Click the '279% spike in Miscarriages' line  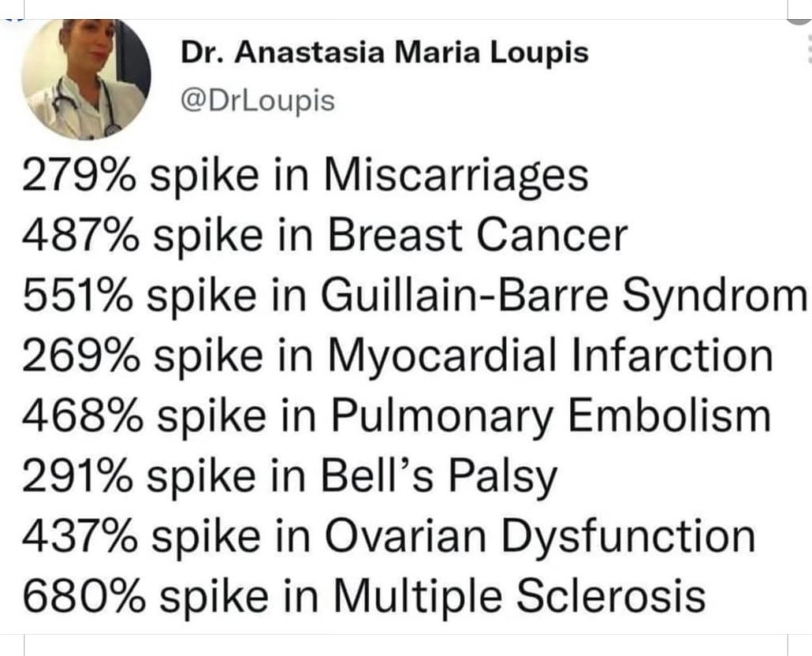305,175
